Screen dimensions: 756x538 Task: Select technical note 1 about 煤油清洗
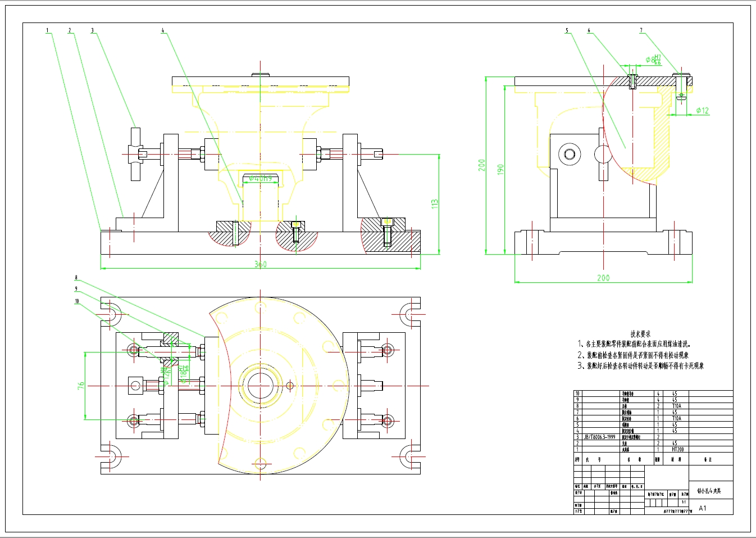[x=635, y=343]
